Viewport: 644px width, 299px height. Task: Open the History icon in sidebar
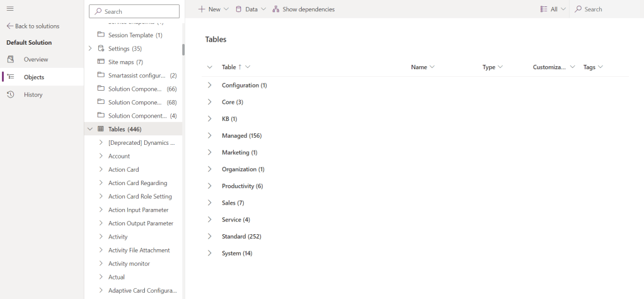pos(11,94)
